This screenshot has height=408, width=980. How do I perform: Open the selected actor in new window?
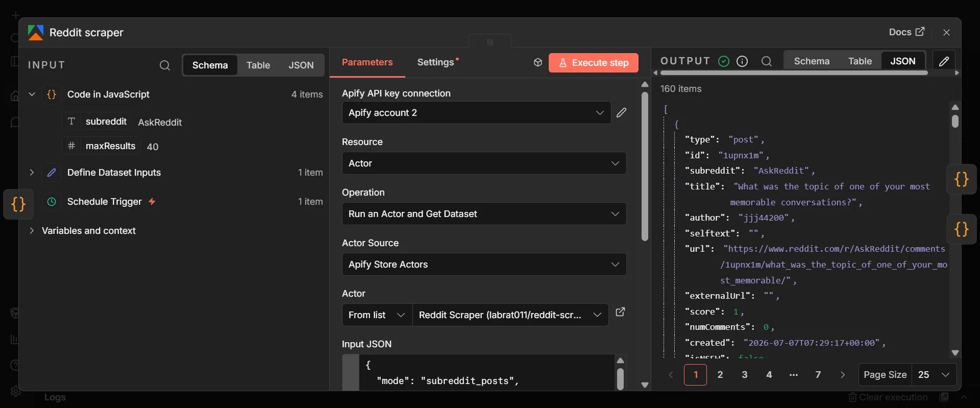620,312
